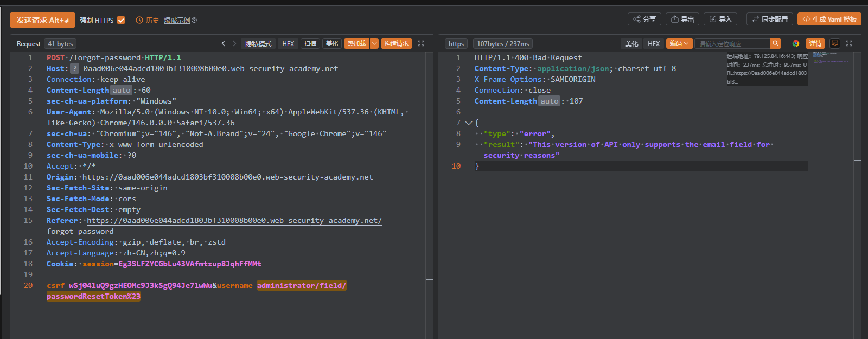The height and width of the screenshot is (339, 868).
Task: Open the 热加载 dropdown arrow
Action: [x=374, y=43]
